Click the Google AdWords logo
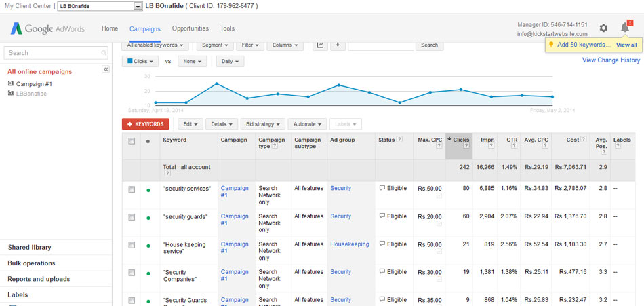This screenshot has width=644, height=306. [x=47, y=28]
